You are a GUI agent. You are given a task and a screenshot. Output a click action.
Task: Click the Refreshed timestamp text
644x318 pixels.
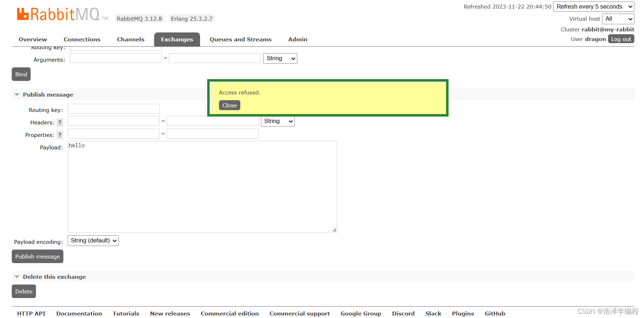[507, 7]
